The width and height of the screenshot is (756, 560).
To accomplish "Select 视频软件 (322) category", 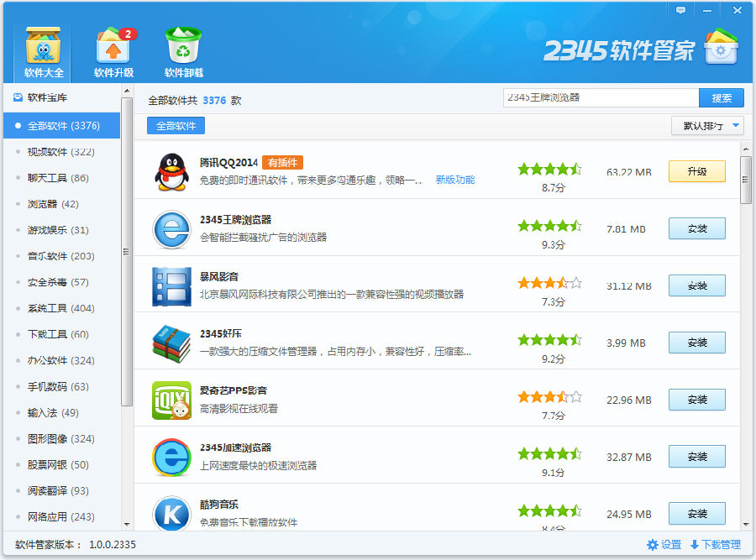I will [x=61, y=152].
